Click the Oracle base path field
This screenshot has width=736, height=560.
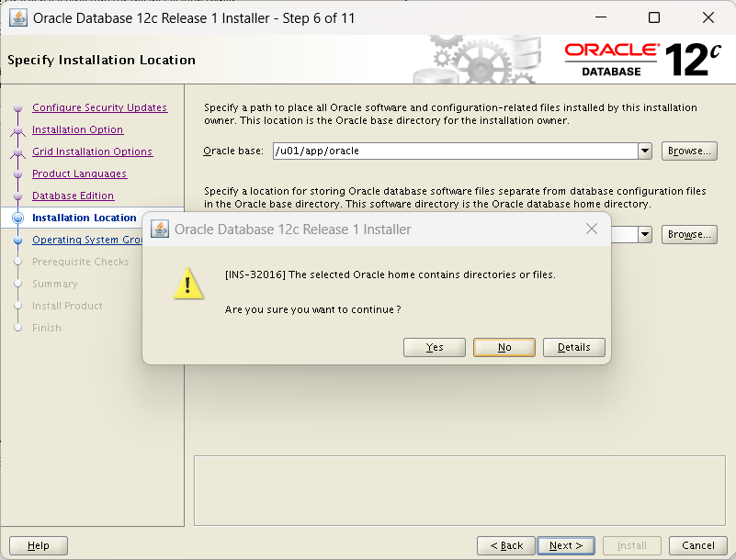click(x=456, y=151)
